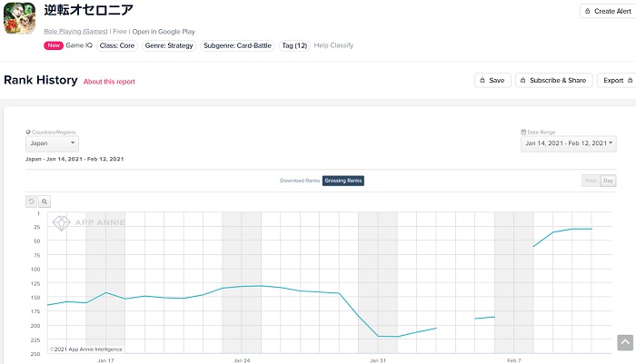This screenshot has height=364, width=636.
Task: Open the Japan country dropdown
Action: click(52, 143)
